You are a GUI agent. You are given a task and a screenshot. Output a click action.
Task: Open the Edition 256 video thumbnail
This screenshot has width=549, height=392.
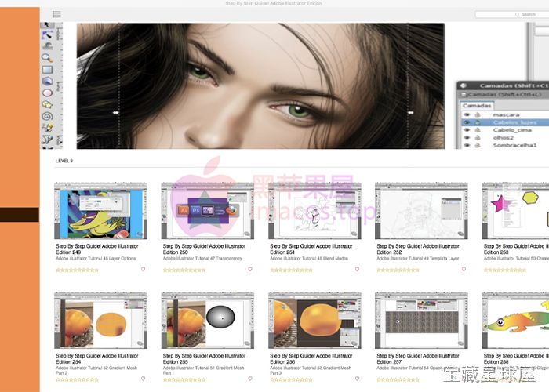pos(314,320)
